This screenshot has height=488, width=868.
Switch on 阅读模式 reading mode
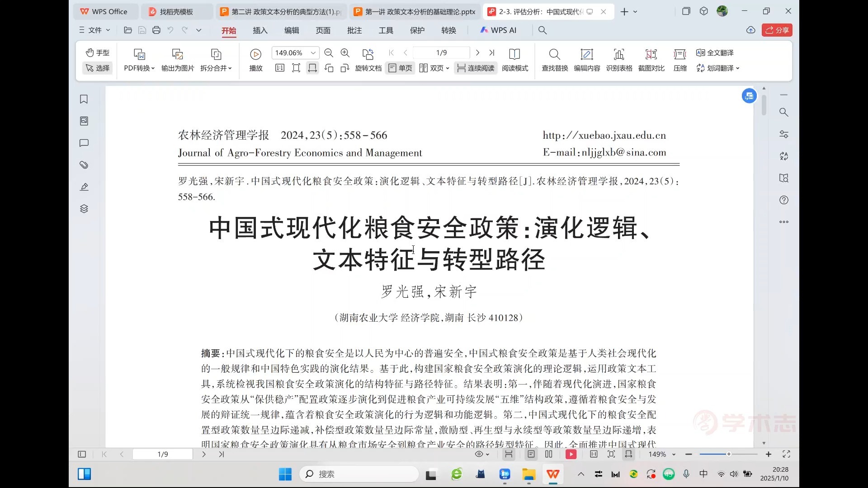point(515,60)
